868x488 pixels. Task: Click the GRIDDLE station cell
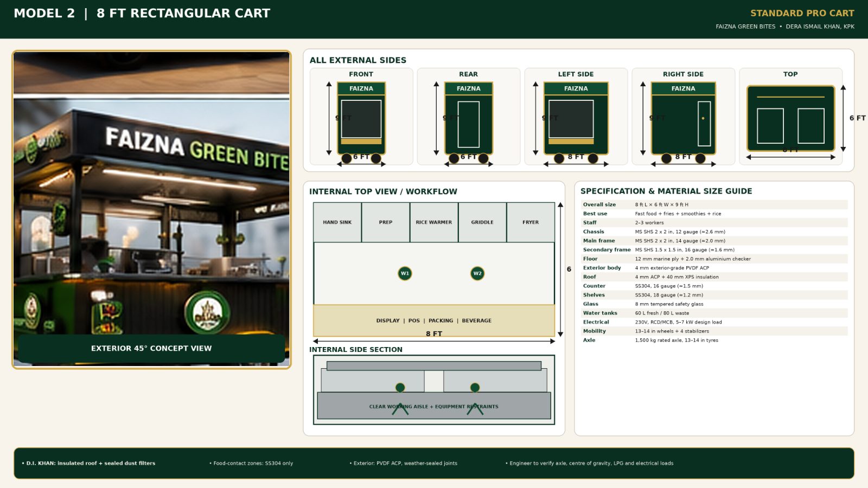pos(482,222)
